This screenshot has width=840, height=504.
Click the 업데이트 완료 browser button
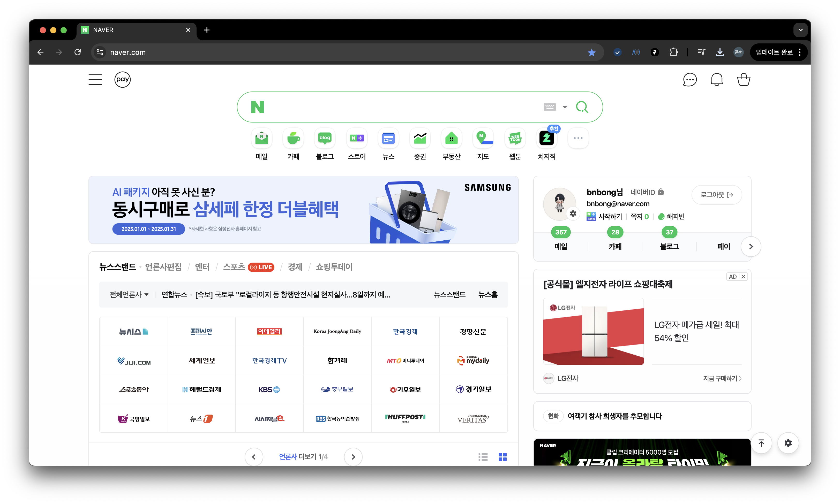point(774,52)
